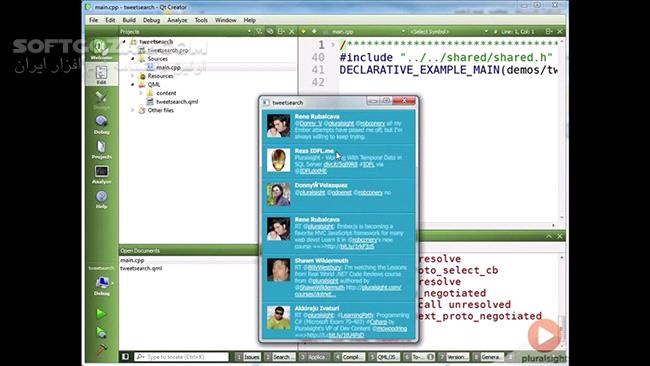Switch to Edit mode icon
This screenshot has height=366, width=650.
[101, 75]
